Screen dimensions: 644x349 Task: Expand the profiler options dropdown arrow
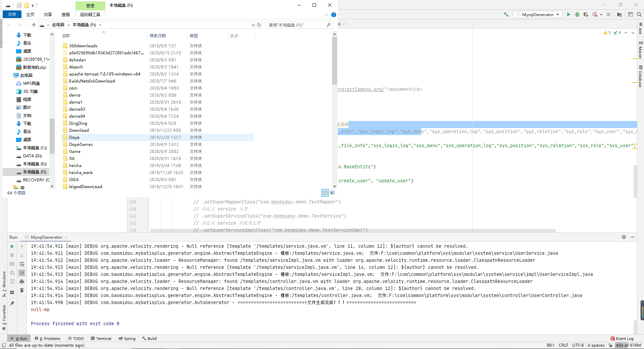coord(601,14)
